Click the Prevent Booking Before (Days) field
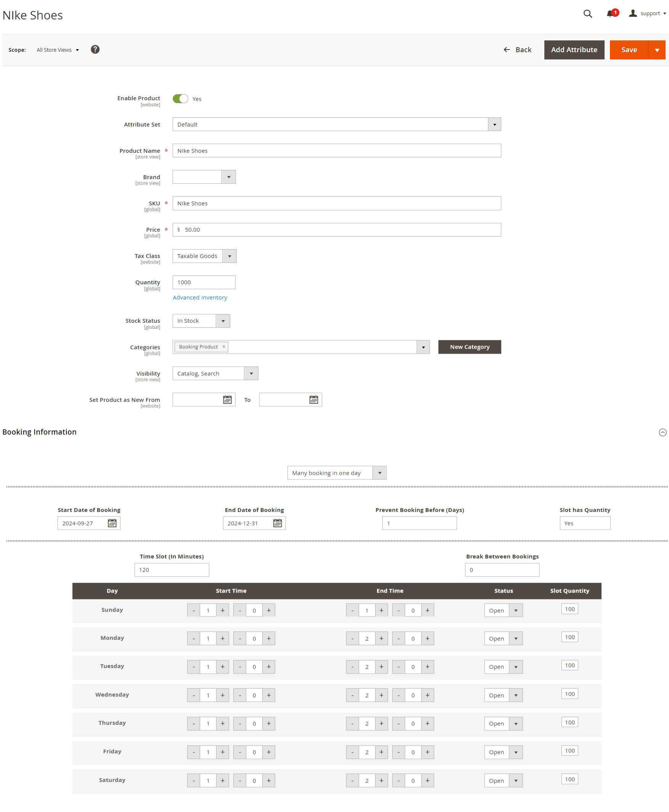 click(419, 523)
